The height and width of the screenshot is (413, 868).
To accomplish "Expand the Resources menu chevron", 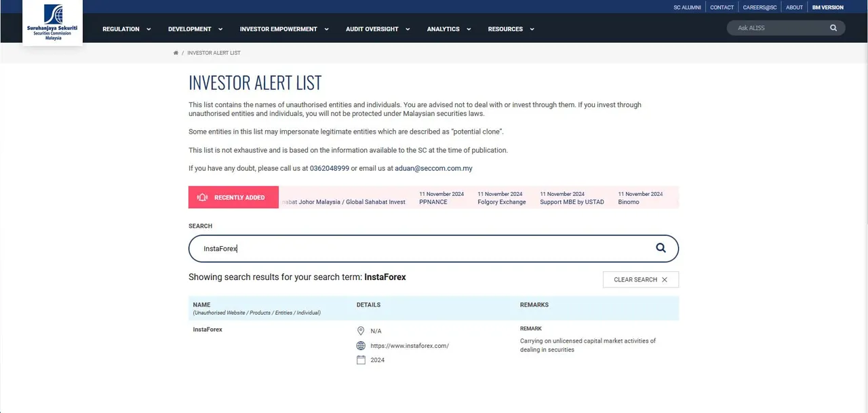I will [532, 29].
